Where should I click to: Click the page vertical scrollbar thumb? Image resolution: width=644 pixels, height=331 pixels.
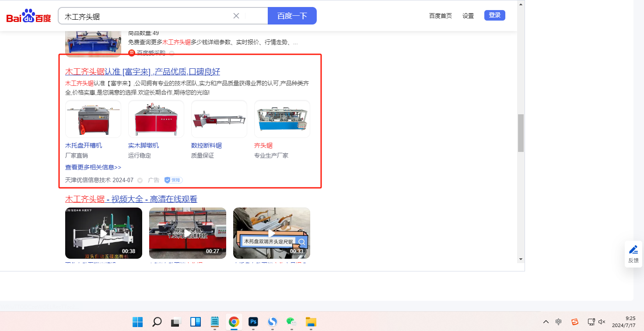click(521, 133)
